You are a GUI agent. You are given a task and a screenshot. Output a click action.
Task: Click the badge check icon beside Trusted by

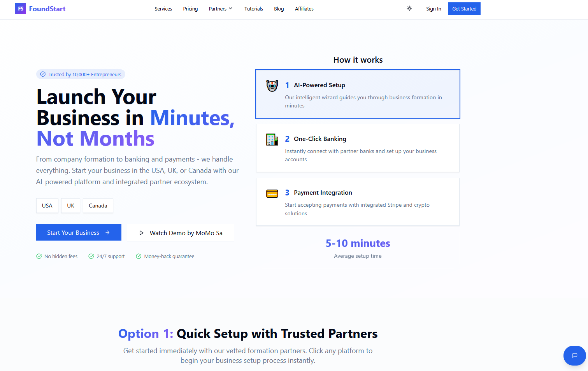pyautogui.click(x=43, y=74)
